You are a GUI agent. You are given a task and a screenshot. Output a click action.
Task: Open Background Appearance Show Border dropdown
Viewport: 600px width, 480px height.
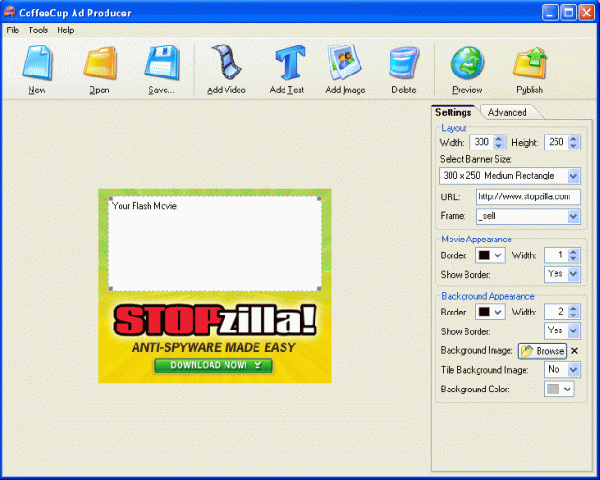point(573,331)
